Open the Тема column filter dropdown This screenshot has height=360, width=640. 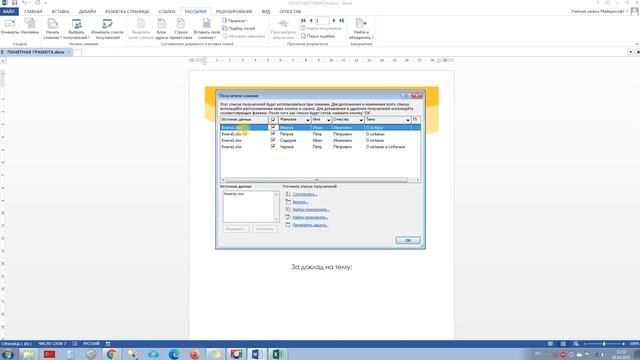(407, 120)
